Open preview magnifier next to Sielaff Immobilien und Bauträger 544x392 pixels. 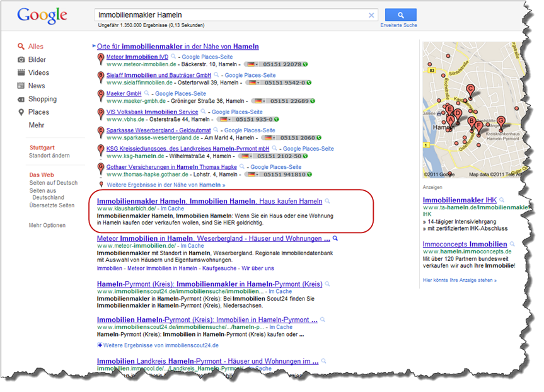click(x=216, y=75)
